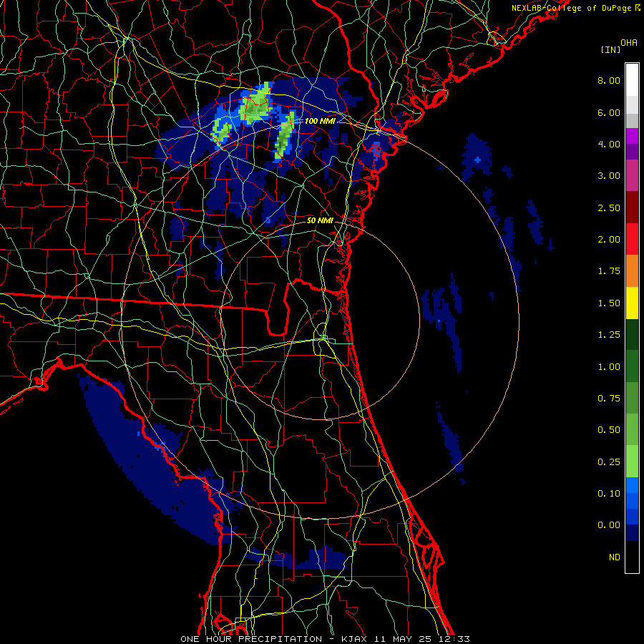Image resolution: width=644 pixels, height=644 pixels.
Task: Click the 6.00 legend value
Action: tap(609, 112)
